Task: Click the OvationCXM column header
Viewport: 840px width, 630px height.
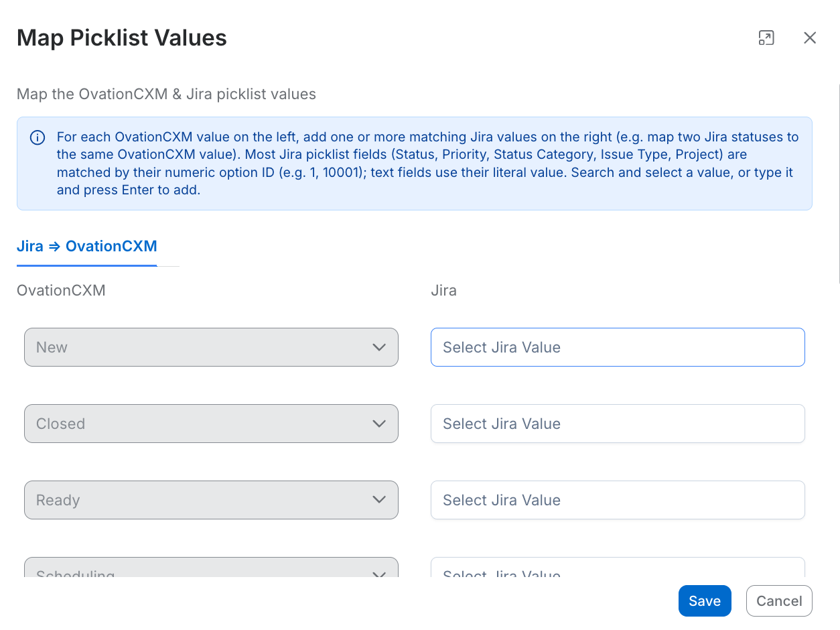Action: pyautogui.click(x=61, y=290)
